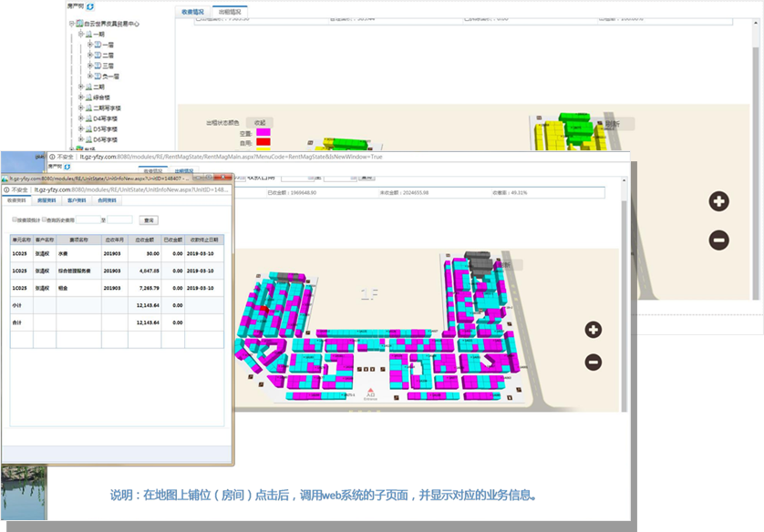
Task: Click zoom in plus on back map
Action: point(718,201)
